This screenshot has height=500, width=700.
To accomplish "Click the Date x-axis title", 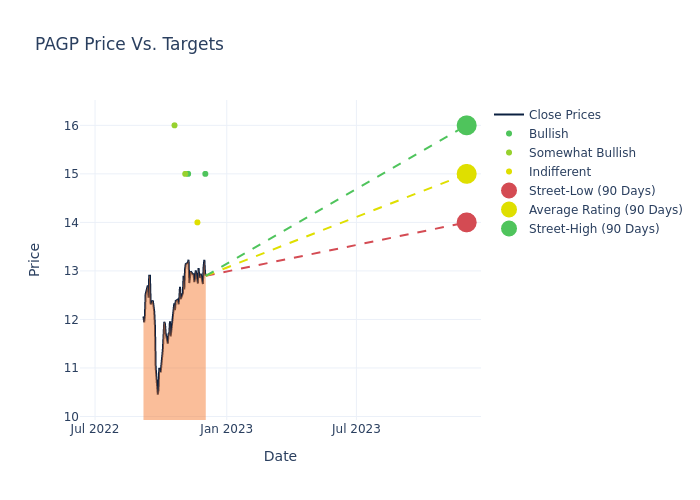I will [x=280, y=457].
